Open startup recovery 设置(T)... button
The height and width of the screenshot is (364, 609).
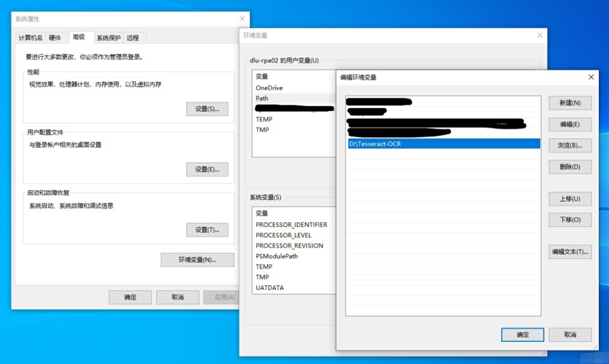click(207, 230)
